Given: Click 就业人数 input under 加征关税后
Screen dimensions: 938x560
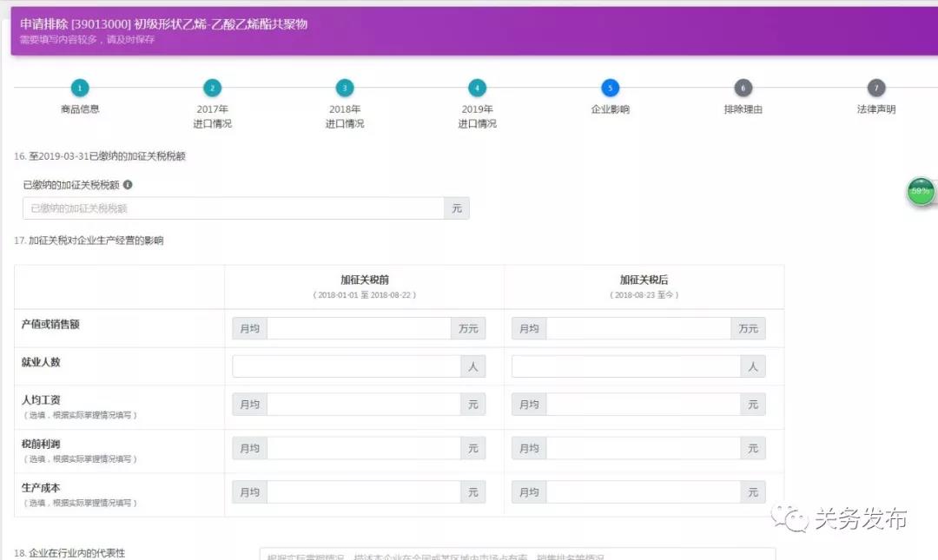Looking at the screenshot, I should coord(625,366).
